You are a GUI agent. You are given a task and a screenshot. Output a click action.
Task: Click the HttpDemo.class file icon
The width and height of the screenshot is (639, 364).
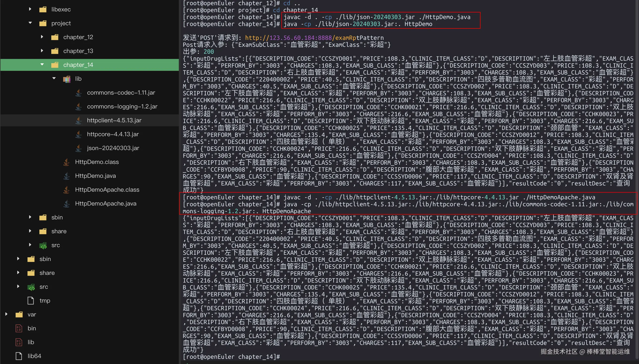coord(66,162)
